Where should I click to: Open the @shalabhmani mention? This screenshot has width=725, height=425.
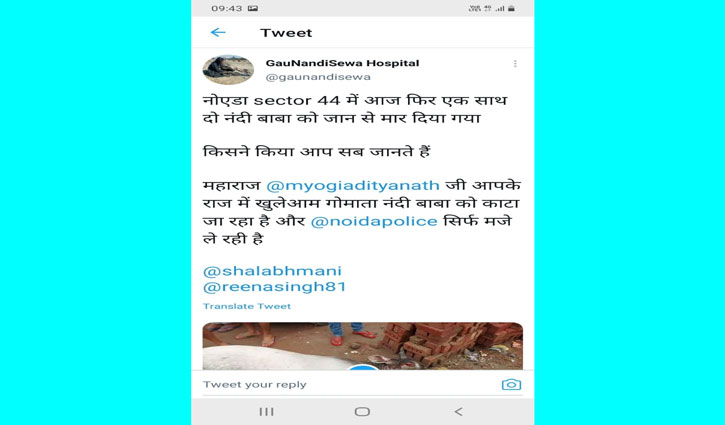tap(272, 271)
